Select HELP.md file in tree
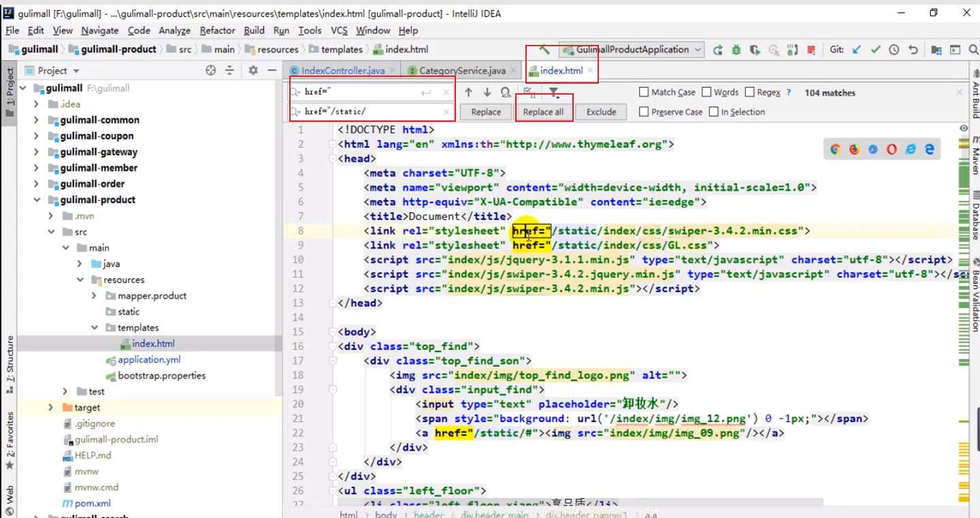 pos(93,455)
